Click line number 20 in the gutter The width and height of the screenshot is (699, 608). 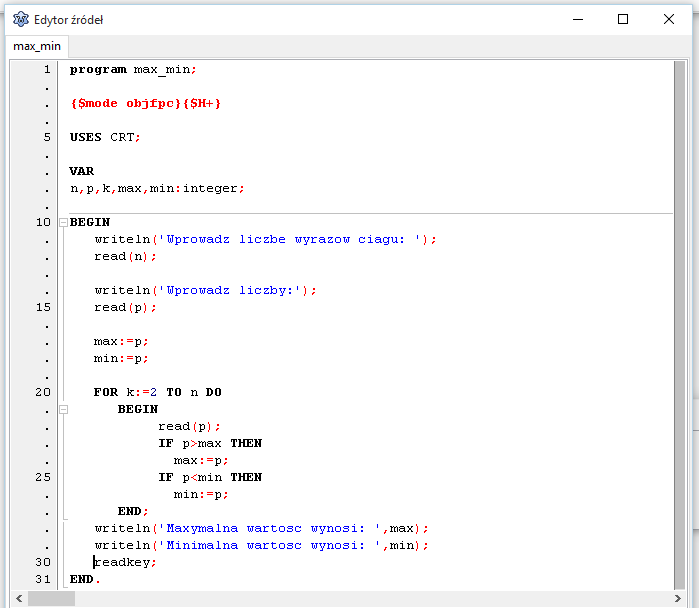coord(43,392)
